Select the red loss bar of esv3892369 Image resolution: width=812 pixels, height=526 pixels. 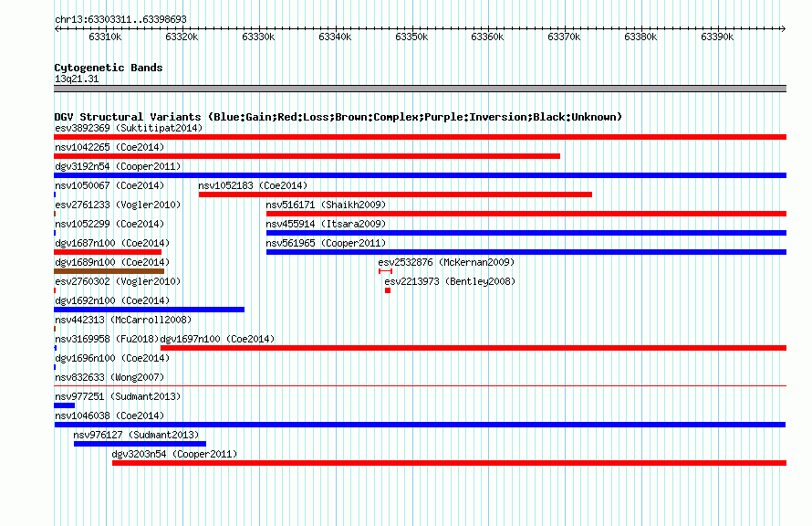(x=420, y=137)
